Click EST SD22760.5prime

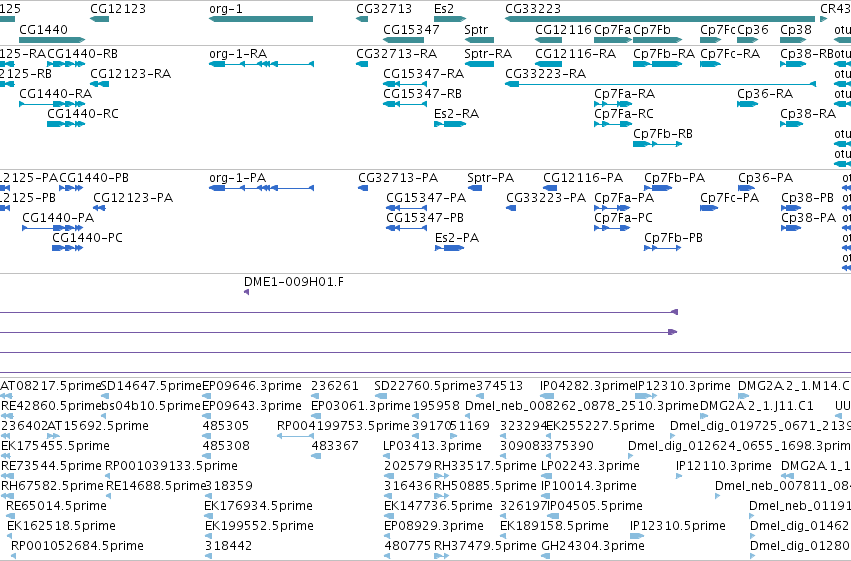coord(380,396)
